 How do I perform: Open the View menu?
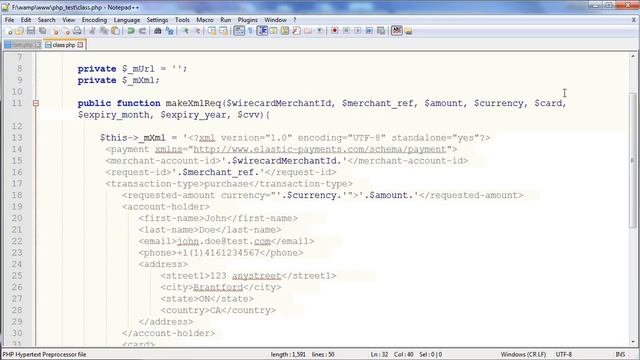tap(69, 20)
